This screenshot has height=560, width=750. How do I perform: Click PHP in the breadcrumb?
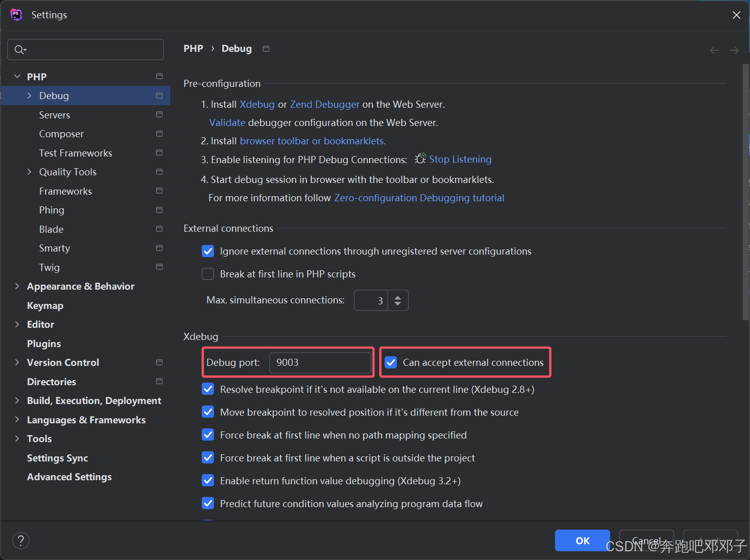(193, 48)
